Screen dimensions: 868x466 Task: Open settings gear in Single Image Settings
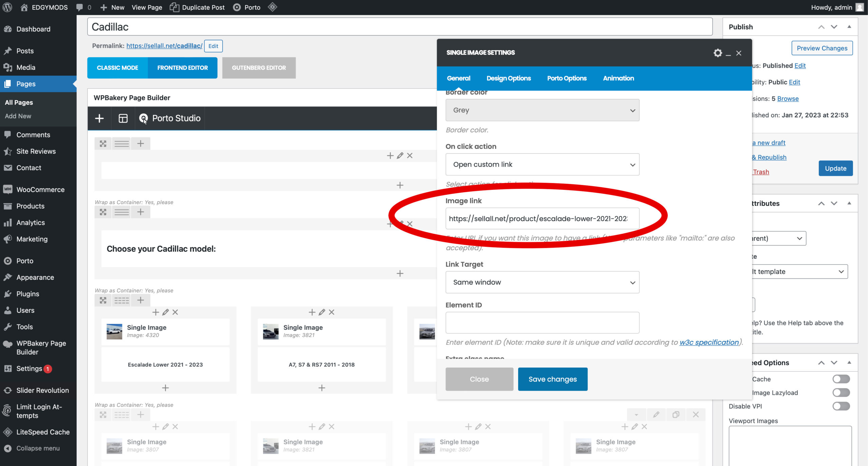pyautogui.click(x=717, y=53)
